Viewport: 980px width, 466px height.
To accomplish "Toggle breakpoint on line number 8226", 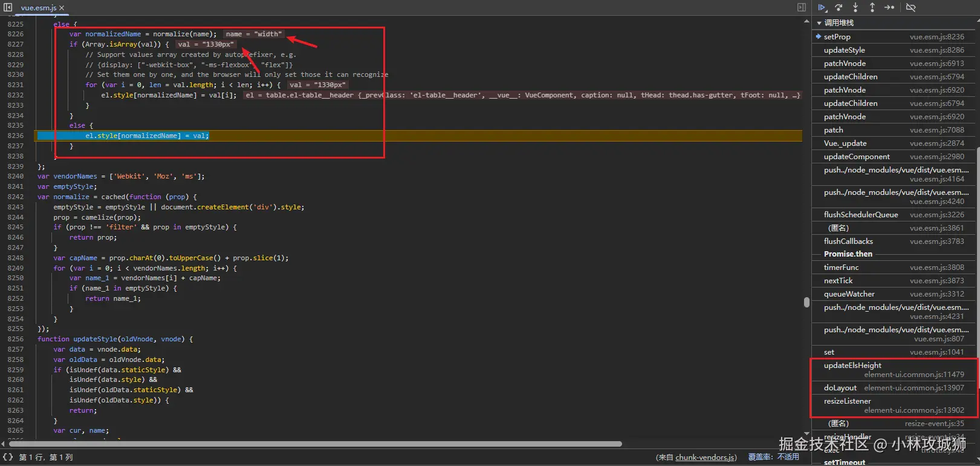I will click(16, 34).
